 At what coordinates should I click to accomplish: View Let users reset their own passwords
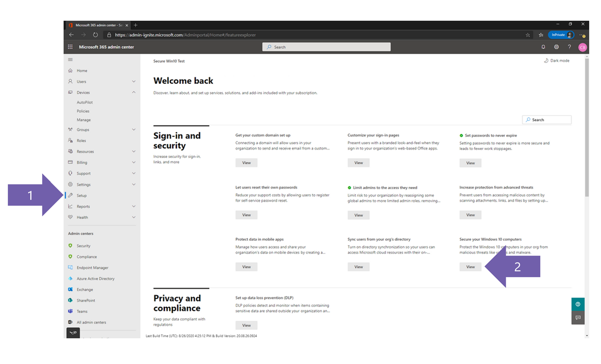246,215
